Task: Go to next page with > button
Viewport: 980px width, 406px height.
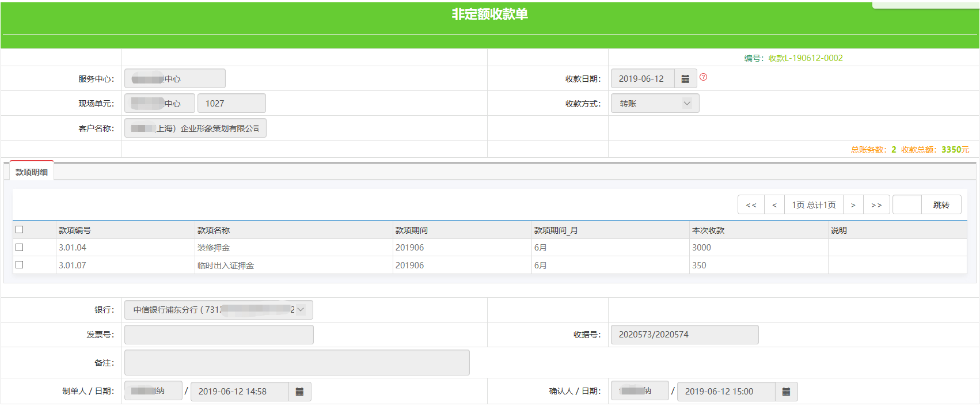Action: (x=853, y=205)
